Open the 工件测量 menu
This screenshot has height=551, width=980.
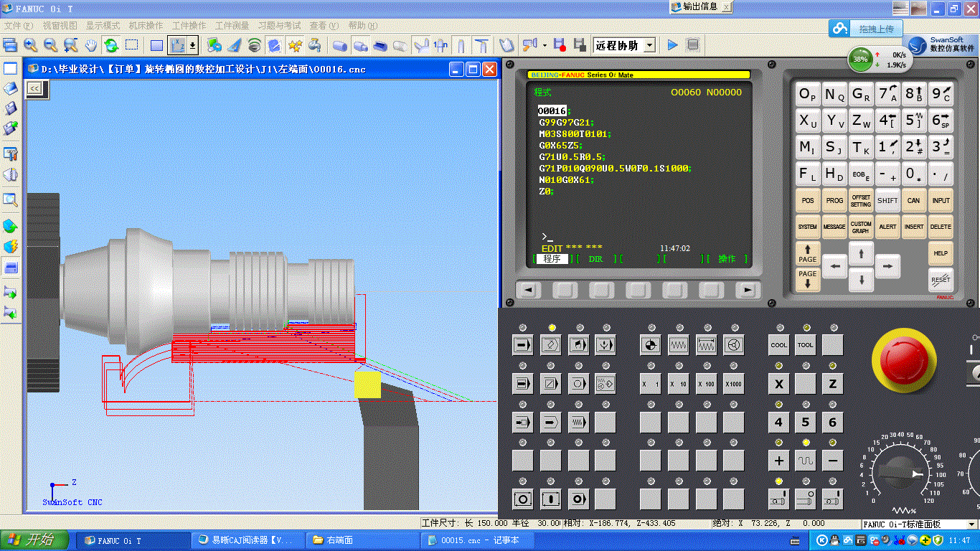click(232, 25)
